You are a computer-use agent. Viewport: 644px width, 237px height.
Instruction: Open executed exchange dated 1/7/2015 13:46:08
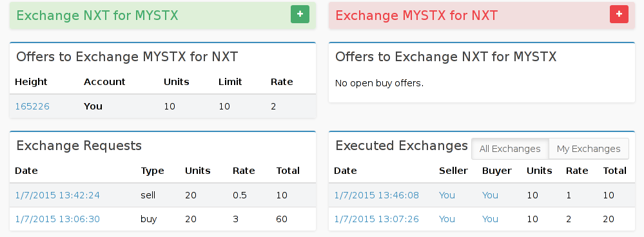coord(376,195)
